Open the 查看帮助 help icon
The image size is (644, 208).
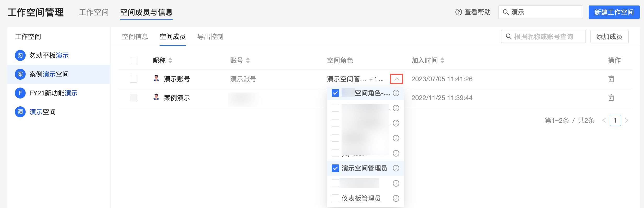point(459,12)
